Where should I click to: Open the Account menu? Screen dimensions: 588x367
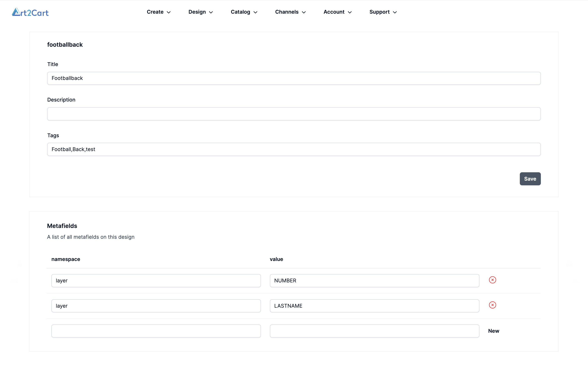click(x=337, y=12)
